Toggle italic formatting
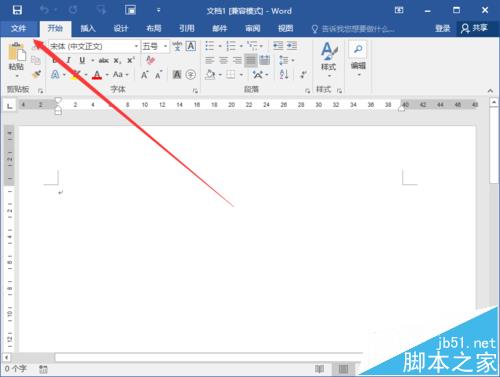Screen dimensions: 500x377 click(x=69, y=60)
